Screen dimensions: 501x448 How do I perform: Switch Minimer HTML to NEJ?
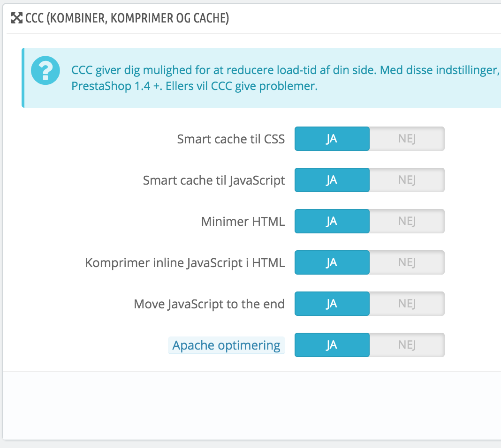click(x=407, y=222)
